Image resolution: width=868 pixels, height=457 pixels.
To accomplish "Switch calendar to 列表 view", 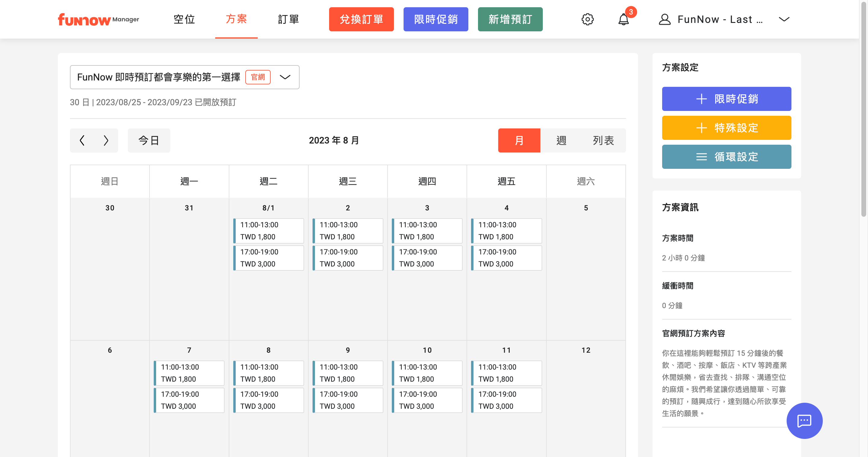I will pyautogui.click(x=603, y=140).
